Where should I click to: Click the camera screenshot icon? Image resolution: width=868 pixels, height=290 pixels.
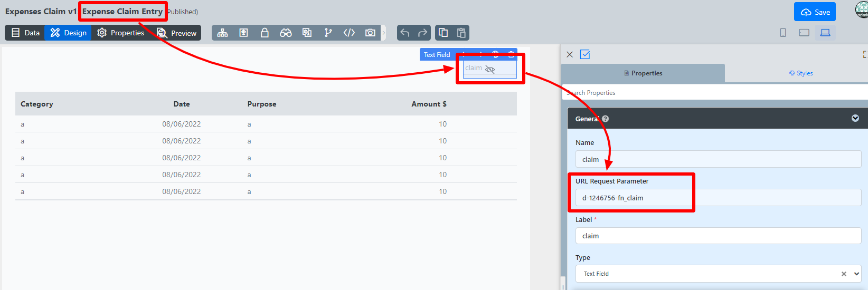coord(370,33)
